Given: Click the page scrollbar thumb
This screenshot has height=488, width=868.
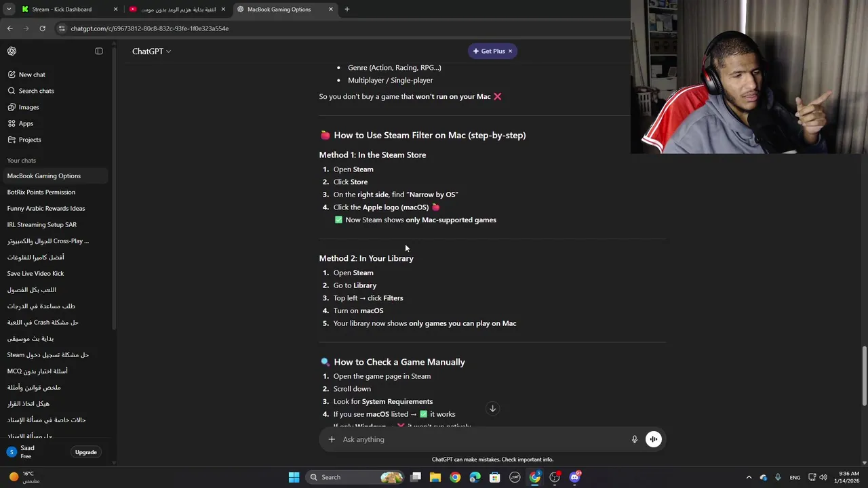Looking at the screenshot, I should [x=864, y=376].
